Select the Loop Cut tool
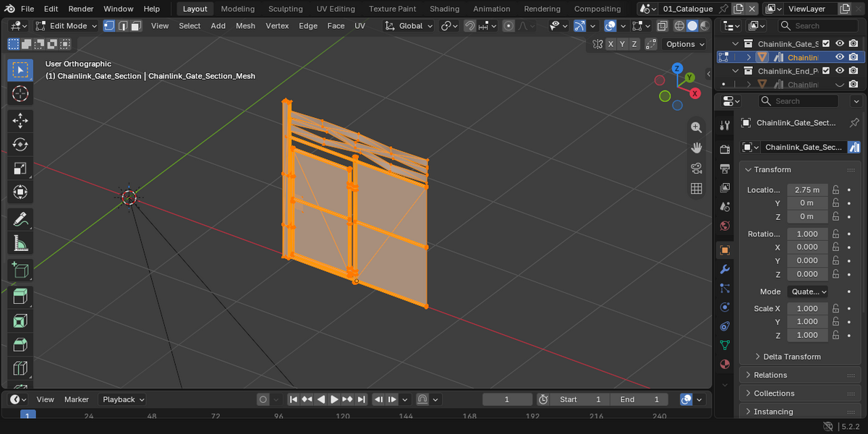This screenshot has height=434, width=868. pos(20,369)
